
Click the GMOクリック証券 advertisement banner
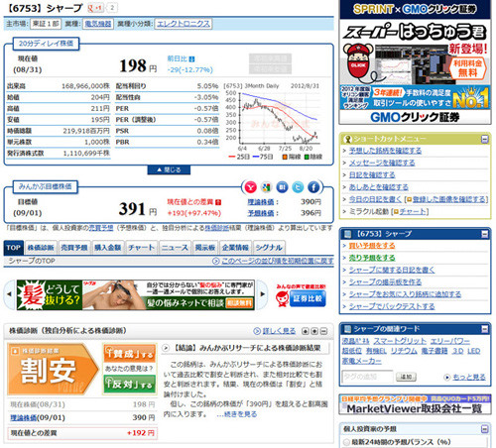point(416,62)
